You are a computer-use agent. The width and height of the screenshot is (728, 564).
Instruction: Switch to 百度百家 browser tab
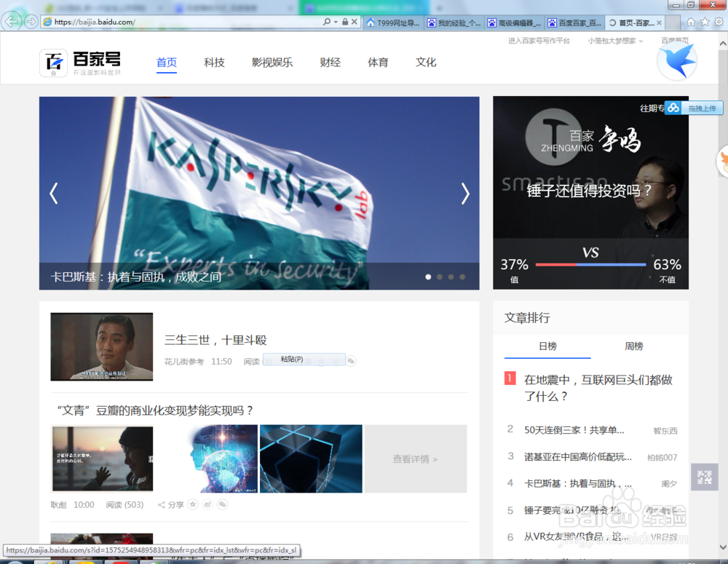(575, 23)
